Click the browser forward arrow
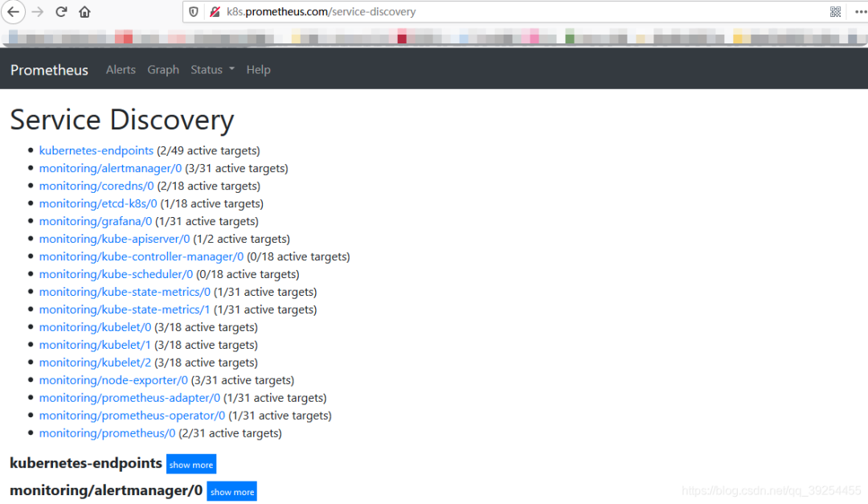This screenshot has width=868, height=504. pos(38,11)
